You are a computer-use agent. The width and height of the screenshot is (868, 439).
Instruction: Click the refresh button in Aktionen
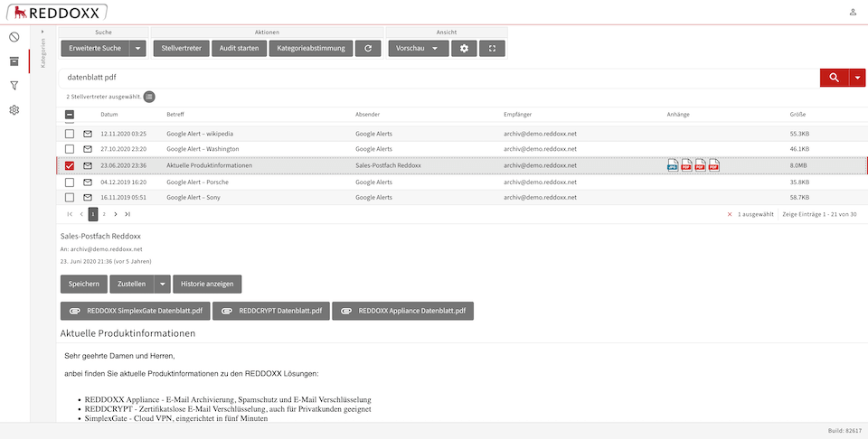pos(368,48)
